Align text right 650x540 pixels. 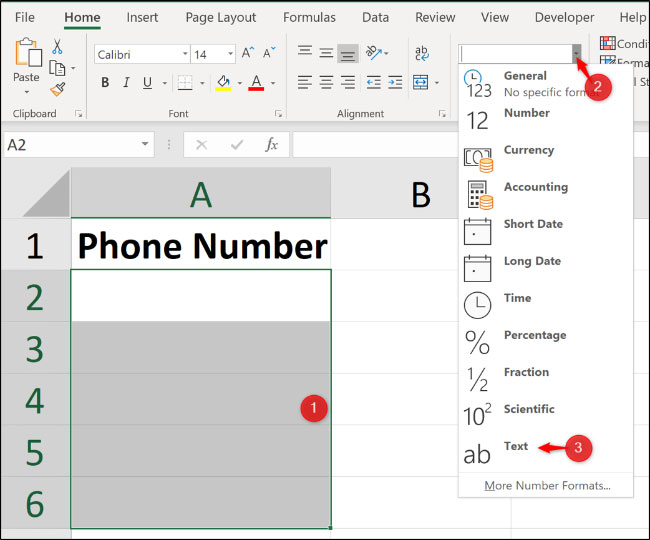(347, 82)
